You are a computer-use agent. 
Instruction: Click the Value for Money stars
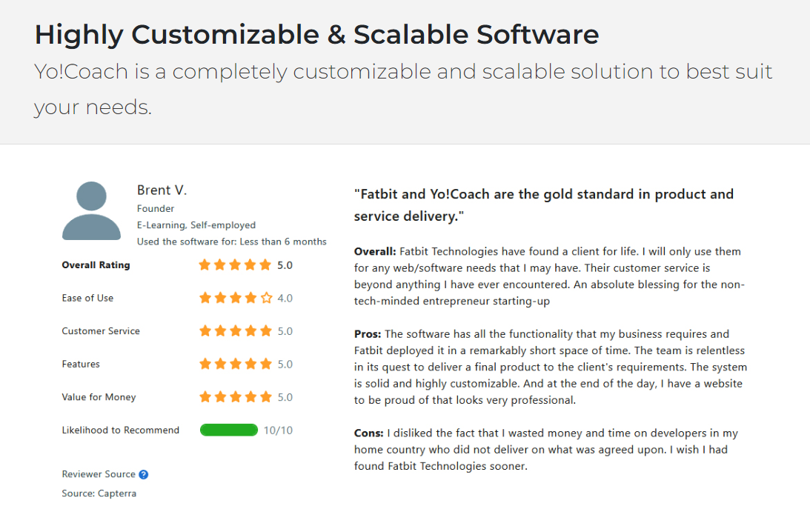[x=236, y=397]
